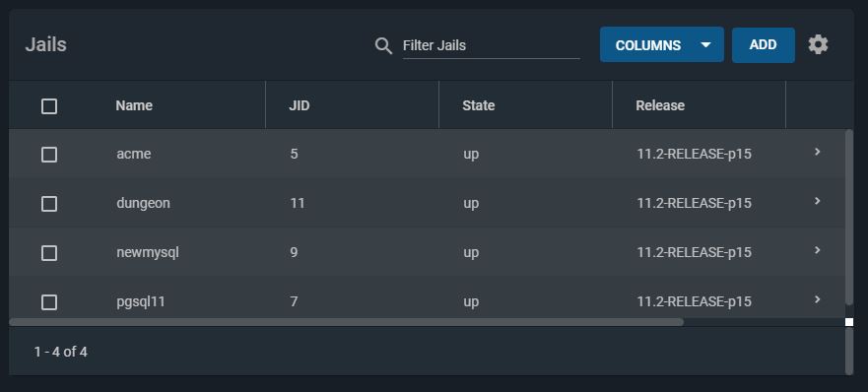Tick the newmysql jail checkbox

coord(49,253)
